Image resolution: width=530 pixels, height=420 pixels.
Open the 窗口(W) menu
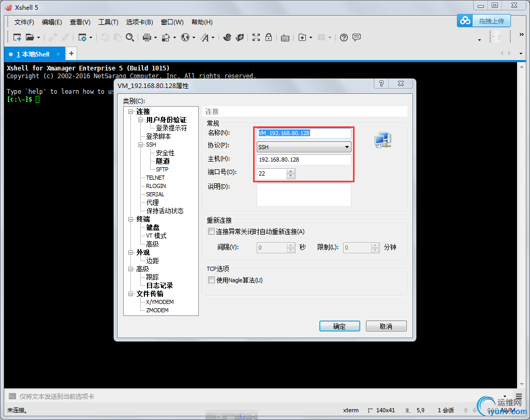tap(172, 22)
